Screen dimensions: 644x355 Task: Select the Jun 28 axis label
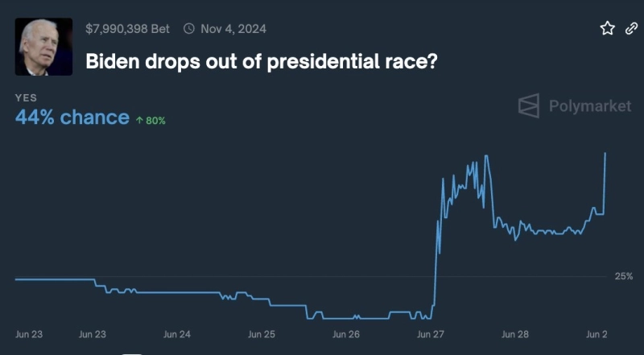tap(514, 333)
